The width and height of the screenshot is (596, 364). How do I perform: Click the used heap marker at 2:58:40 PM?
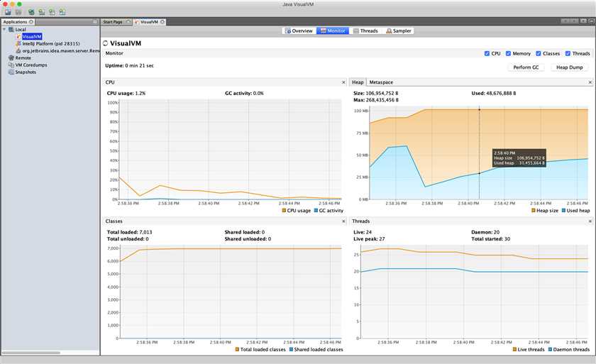coord(479,173)
